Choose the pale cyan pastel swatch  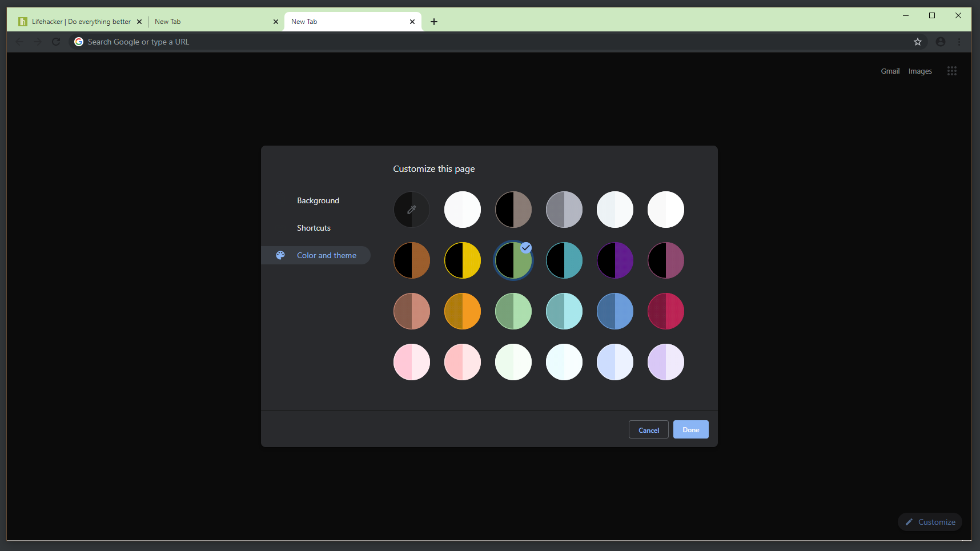[564, 362]
